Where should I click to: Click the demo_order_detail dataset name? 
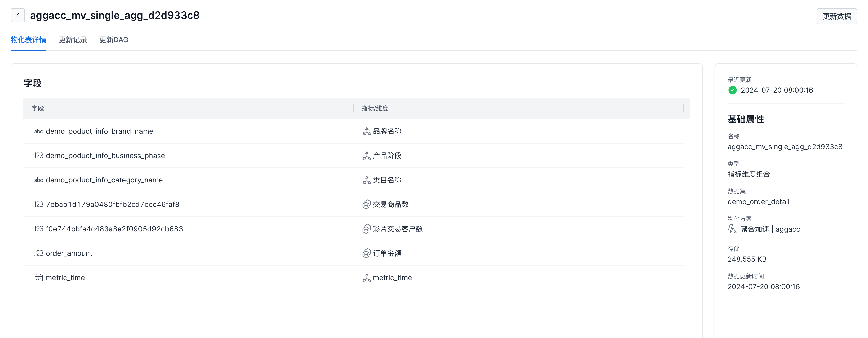point(758,202)
